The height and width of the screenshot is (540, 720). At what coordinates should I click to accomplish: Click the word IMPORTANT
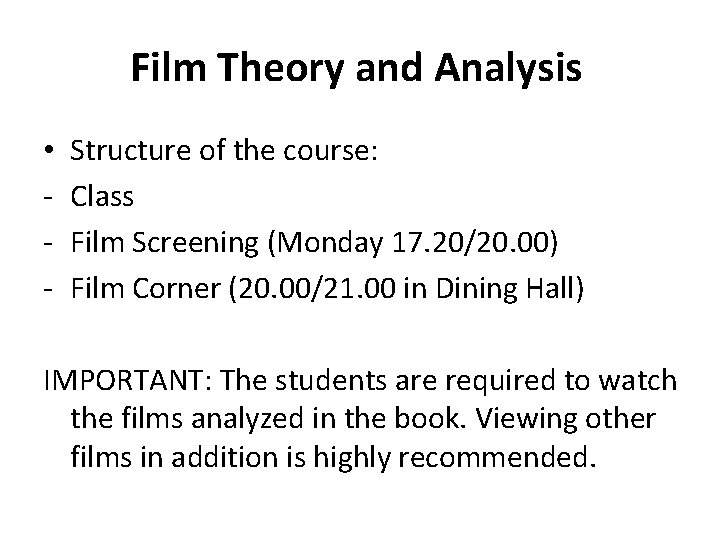124,380
